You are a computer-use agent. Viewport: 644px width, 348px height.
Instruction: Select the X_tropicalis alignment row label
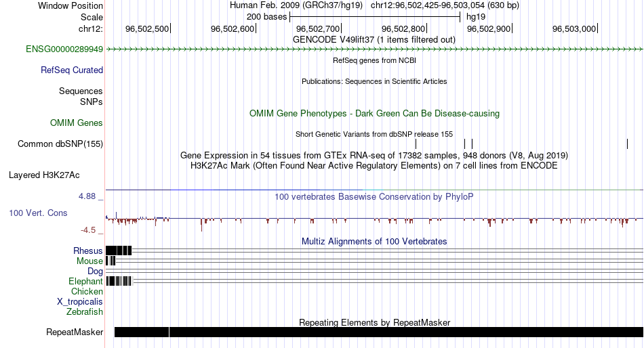tap(80, 302)
